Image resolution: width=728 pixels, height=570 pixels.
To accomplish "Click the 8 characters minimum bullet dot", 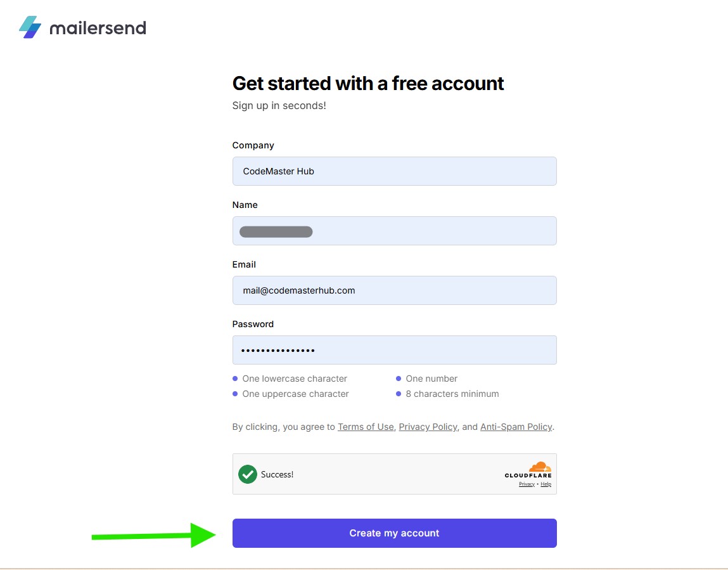I will (x=399, y=394).
